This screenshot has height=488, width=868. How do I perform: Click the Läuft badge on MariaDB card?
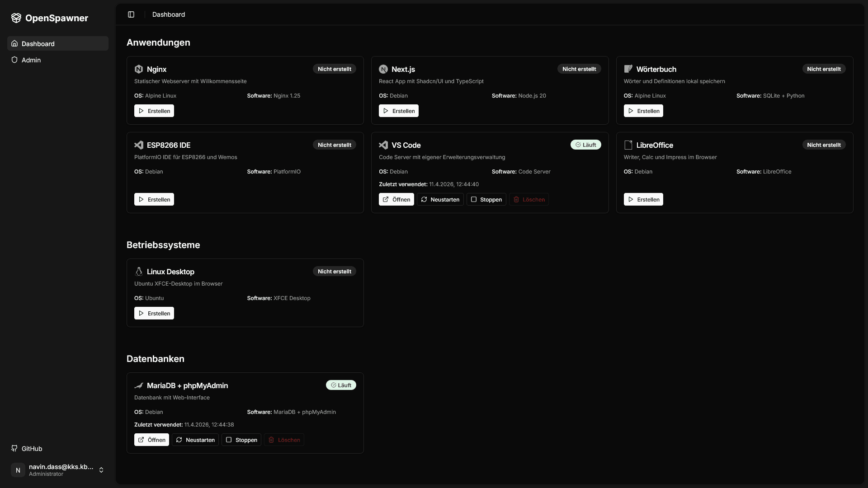[341, 385]
